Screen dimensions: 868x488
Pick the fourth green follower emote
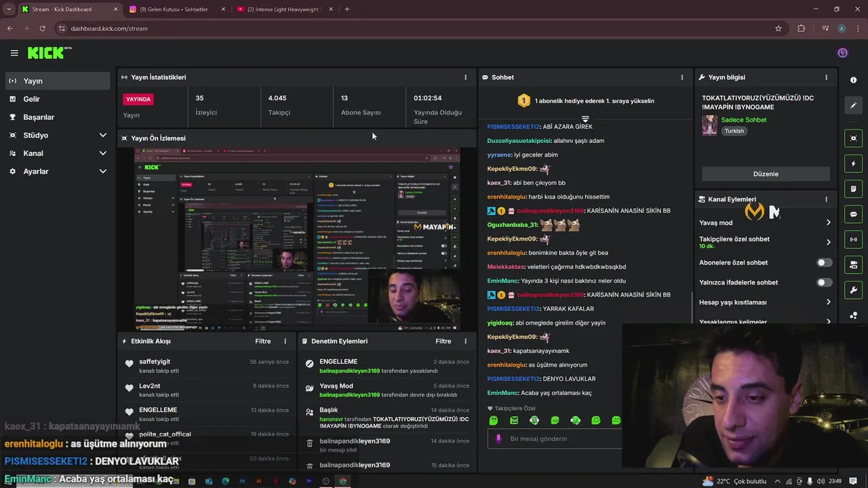point(555,420)
